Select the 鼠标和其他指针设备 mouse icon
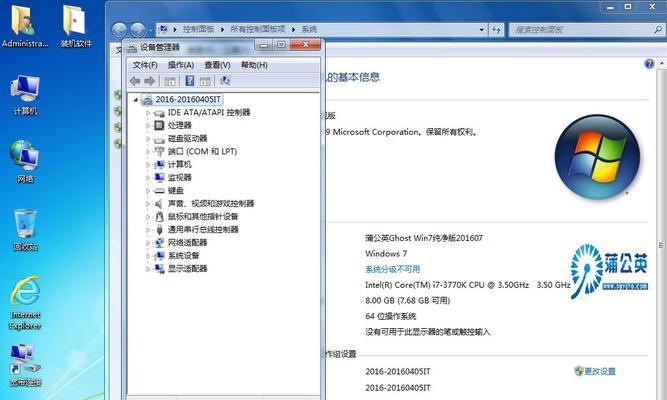 [x=159, y=217]
